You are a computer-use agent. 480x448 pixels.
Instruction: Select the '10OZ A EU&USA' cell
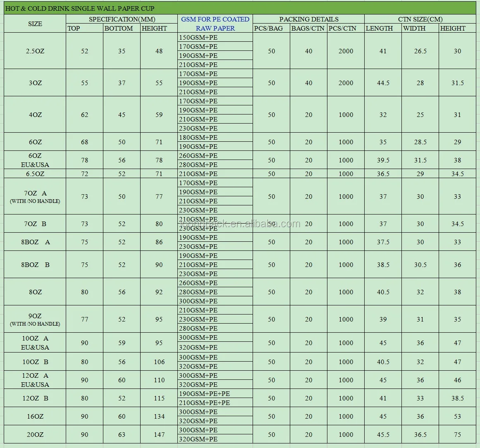click(x=35, y=343)
